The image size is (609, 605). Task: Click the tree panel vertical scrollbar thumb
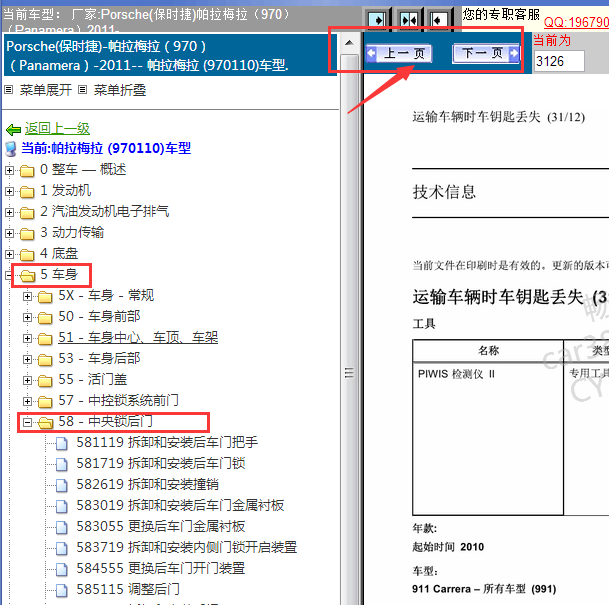[349, 330]
